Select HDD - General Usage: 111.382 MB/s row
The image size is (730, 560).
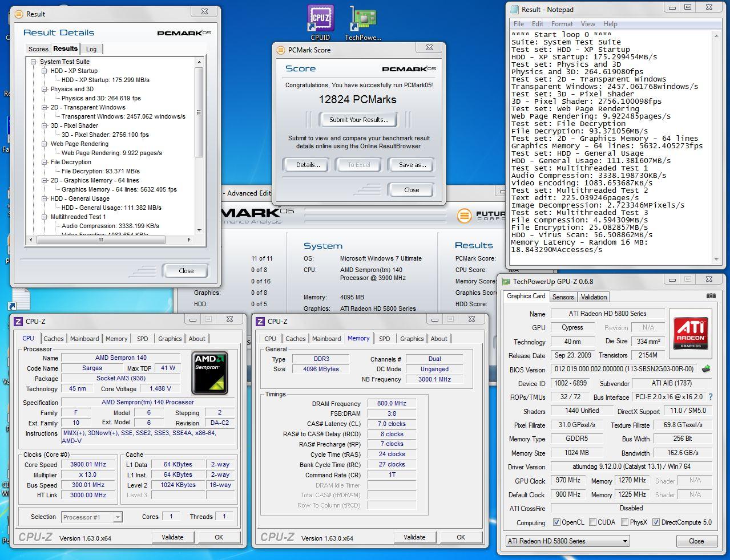point(111,208)
